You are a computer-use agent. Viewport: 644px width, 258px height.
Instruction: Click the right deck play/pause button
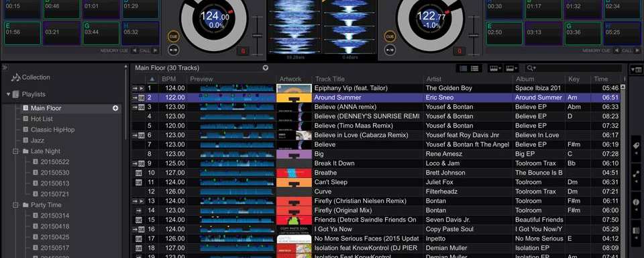point(390,50)
